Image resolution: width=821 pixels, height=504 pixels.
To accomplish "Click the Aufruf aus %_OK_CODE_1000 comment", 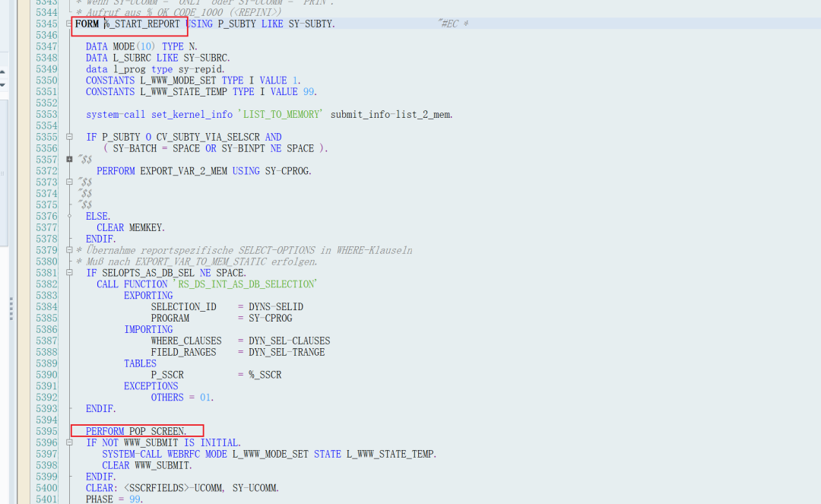I will [x=179, y=12].
